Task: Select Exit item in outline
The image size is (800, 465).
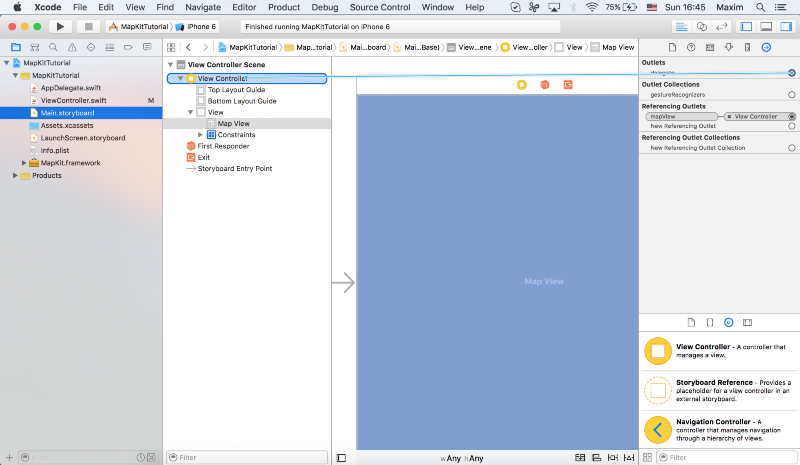Action: click(204, 157)
